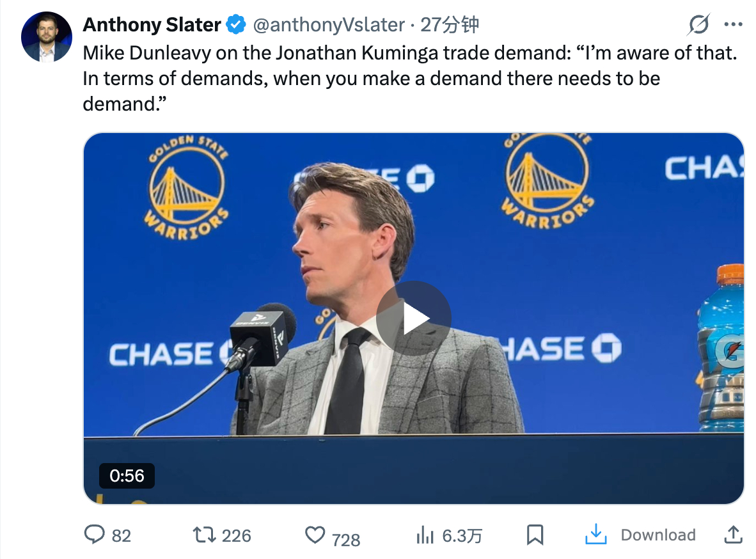
Task: View analytics via the bar chart icon
Action: click(427, 535)
